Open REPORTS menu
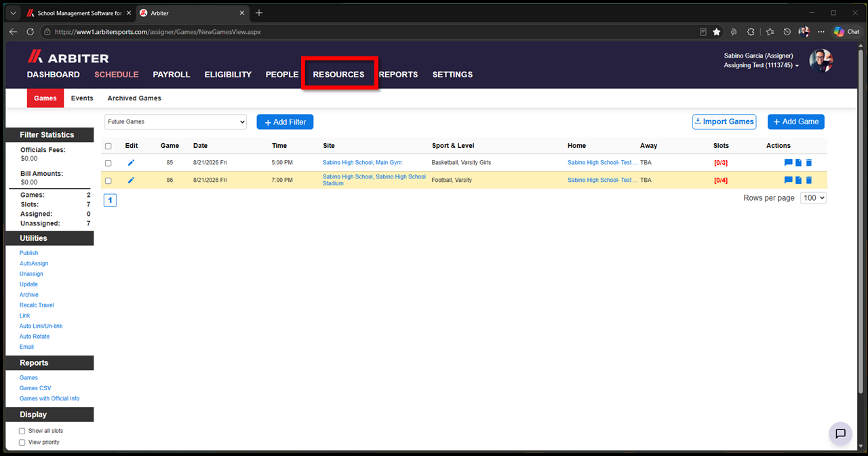Image resolution: width=868 pixels, height=456 pixels. click(x=398, y=75)
